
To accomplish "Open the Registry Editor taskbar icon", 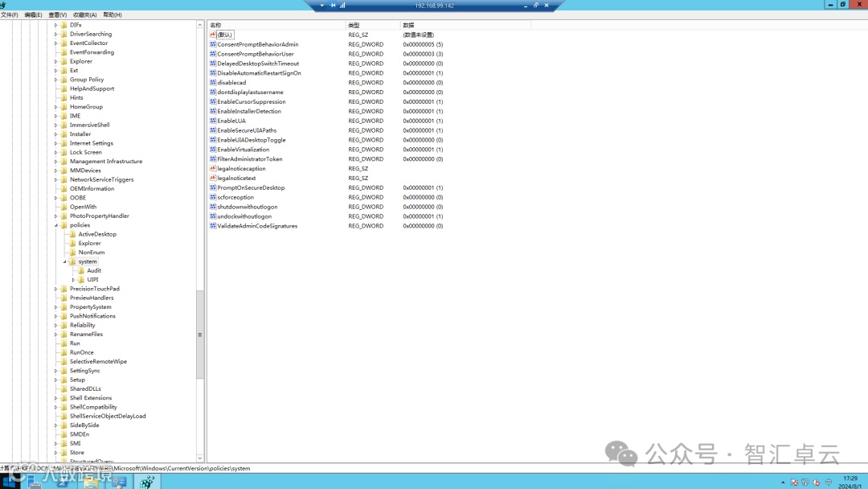I will [147, 482].
